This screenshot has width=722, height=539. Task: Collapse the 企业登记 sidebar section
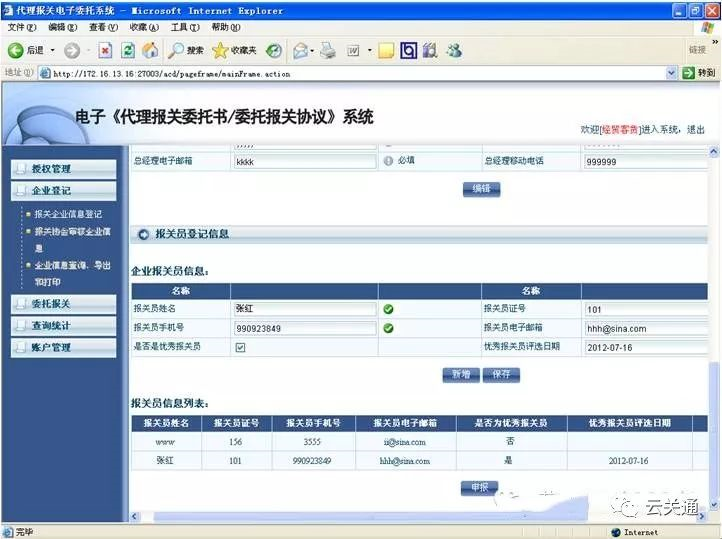point(64,191)
